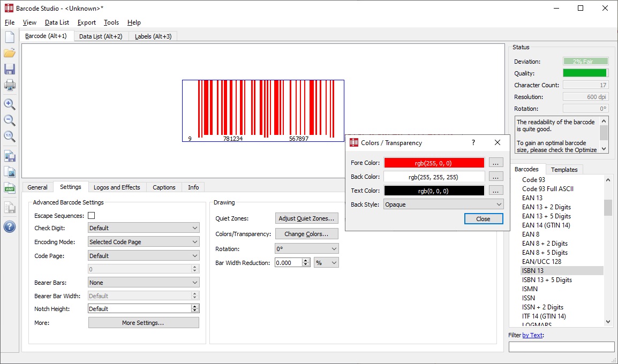Select EAN 14 (GTIN 14) in the list
This screenshot has width=618, height=364.
pyautogui.click(x=546, y=225)
